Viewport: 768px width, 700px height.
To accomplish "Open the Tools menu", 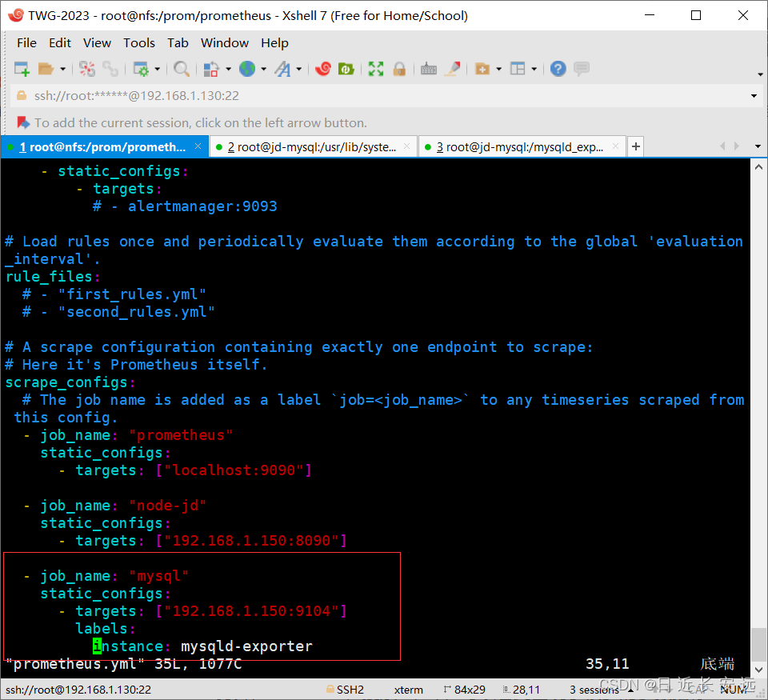I will [x=139, y=43].
